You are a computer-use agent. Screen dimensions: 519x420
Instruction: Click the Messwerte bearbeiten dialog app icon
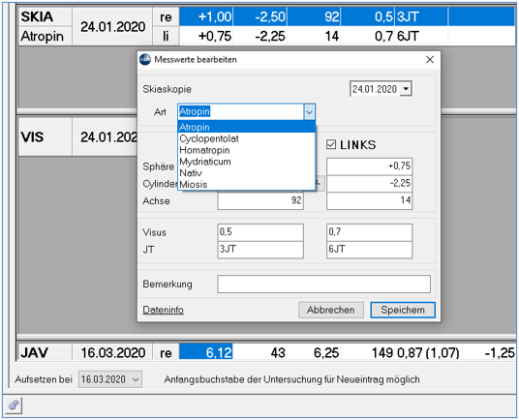[145, 60]
